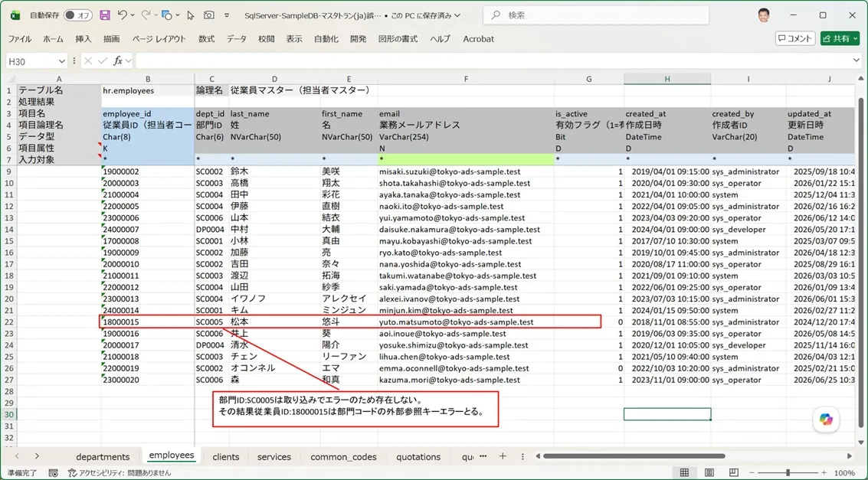Screen dimensions: 868x480
Task: Click the floating Copilot icon
Action: [827, 420]
